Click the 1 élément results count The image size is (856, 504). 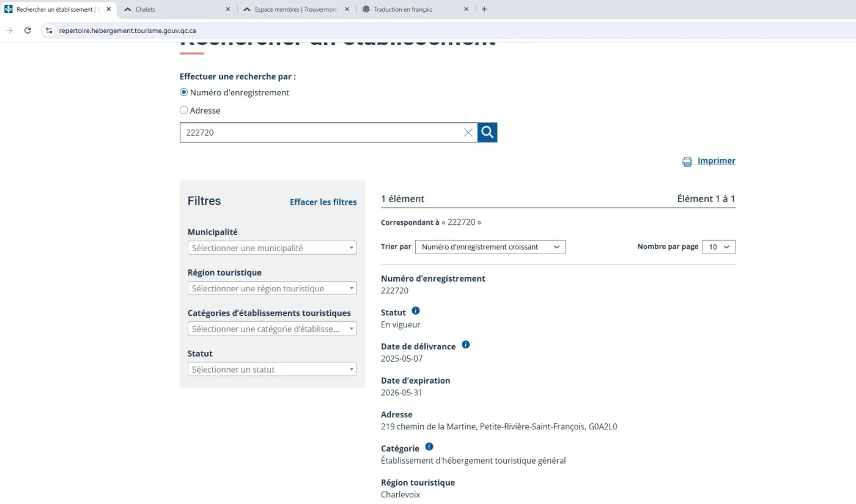(402, 199)
